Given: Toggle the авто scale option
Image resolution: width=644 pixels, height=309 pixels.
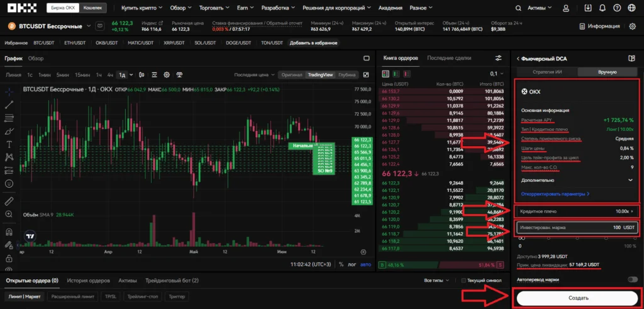Looking at the screenshot, I should (x=365, y=264).
